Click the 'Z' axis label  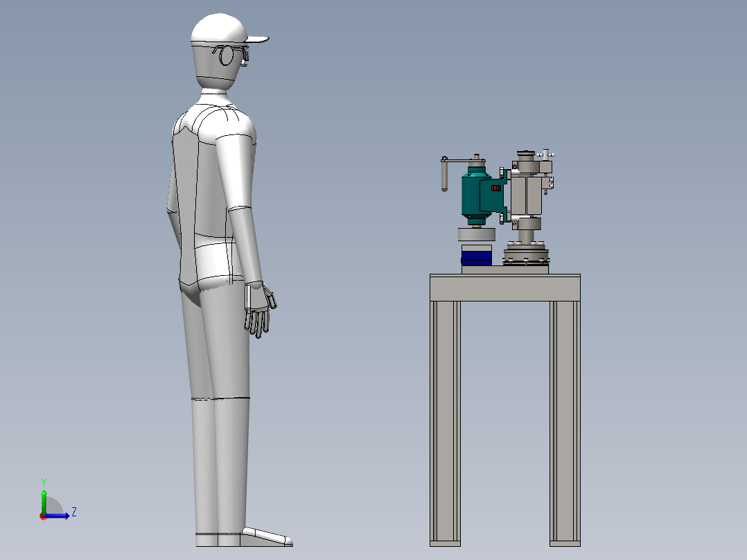(74, 512)
